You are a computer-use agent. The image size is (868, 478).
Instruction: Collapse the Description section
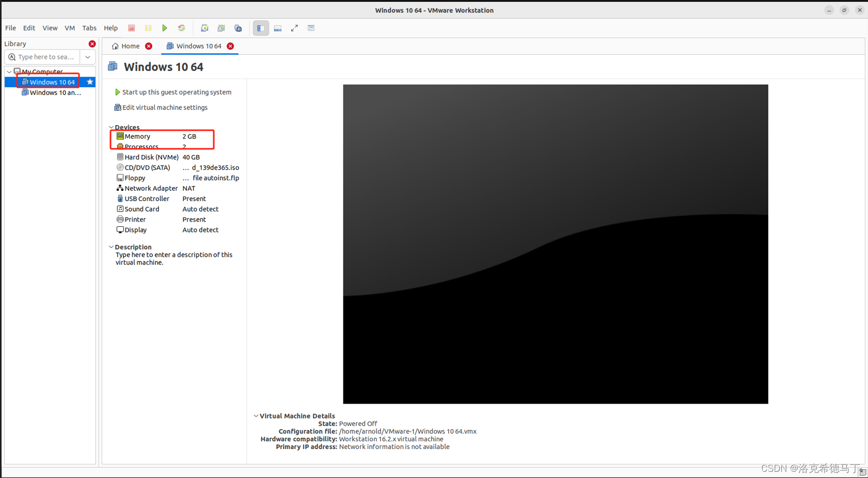(x=111, y=247)
